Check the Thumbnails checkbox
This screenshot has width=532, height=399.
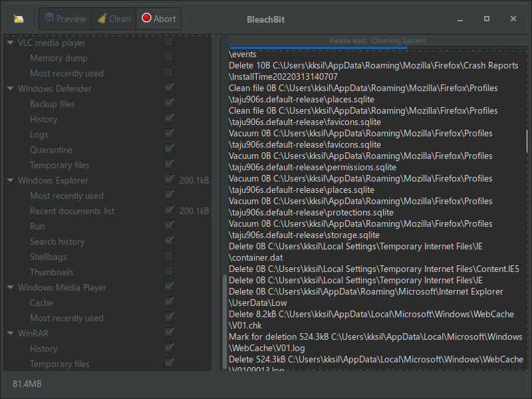pyautogui.click(x=169, y=271)
